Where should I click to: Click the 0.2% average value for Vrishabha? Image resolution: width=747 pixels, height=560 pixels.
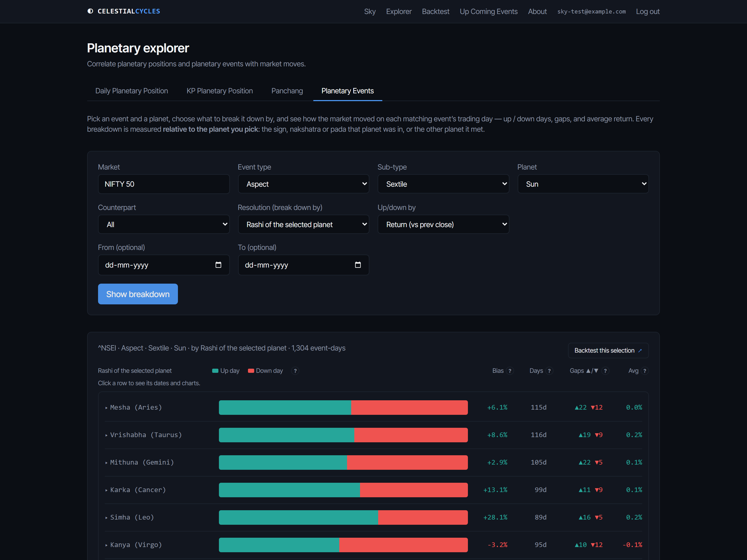pos(634,435)
